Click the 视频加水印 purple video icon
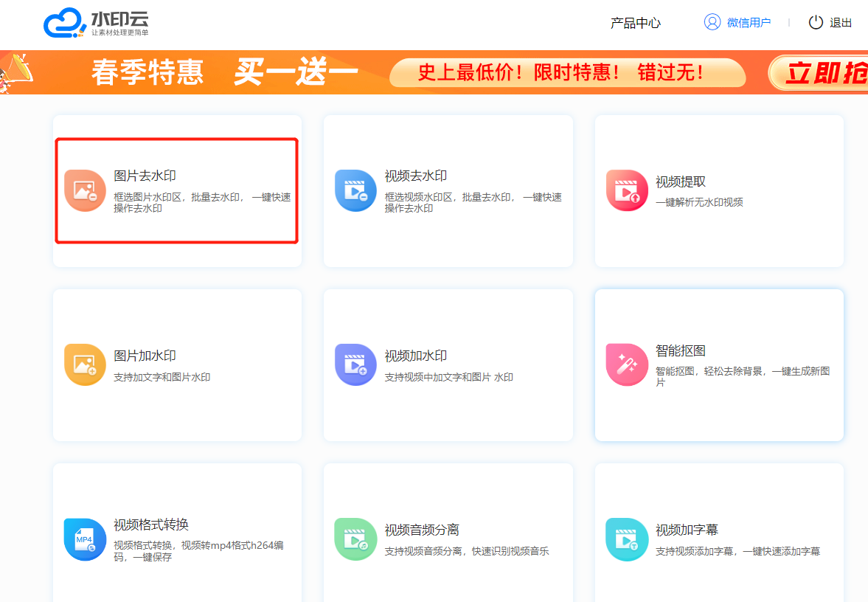Image resolution: width=868 pixels, height=602 pixels. 355,364
